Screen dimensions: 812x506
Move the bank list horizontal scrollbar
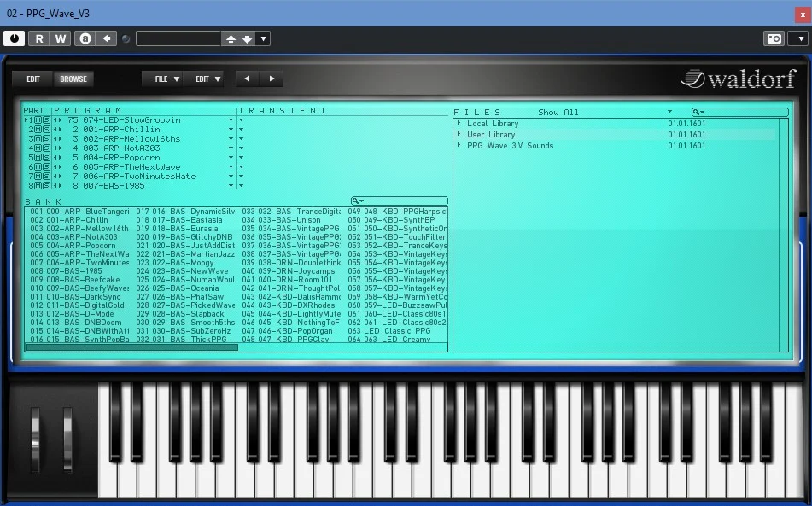coord(132,347)
